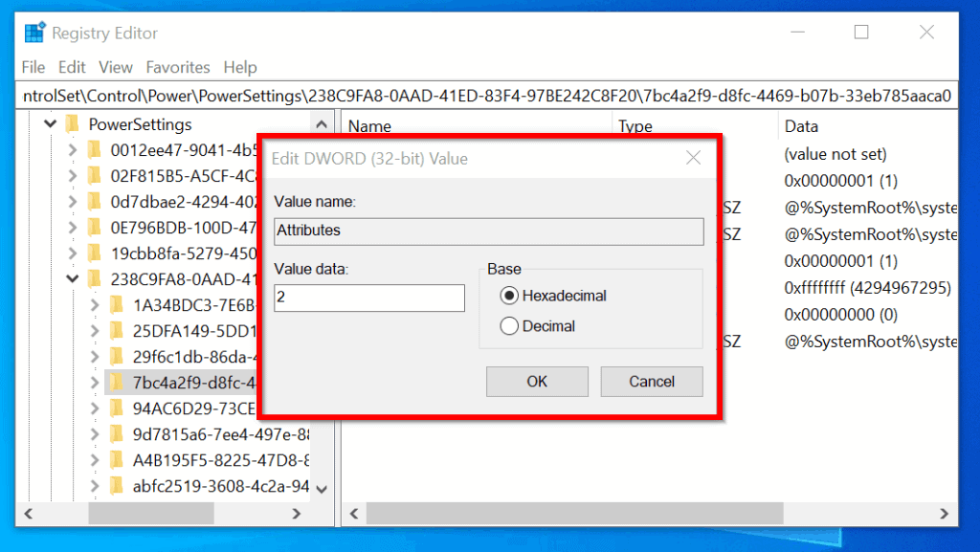Click the Value name field showing Attributes
980x552 pixels.
pyautogui.click(x=489, y=232)
